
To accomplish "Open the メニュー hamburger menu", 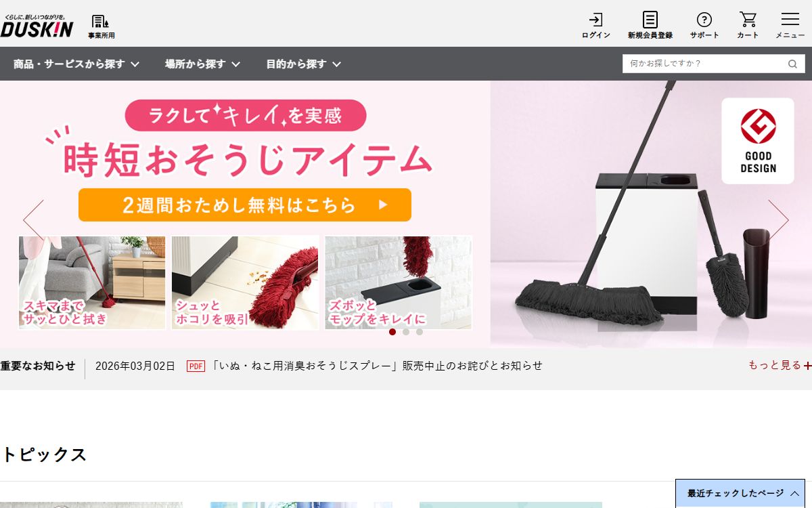I will tap(790, 26).
